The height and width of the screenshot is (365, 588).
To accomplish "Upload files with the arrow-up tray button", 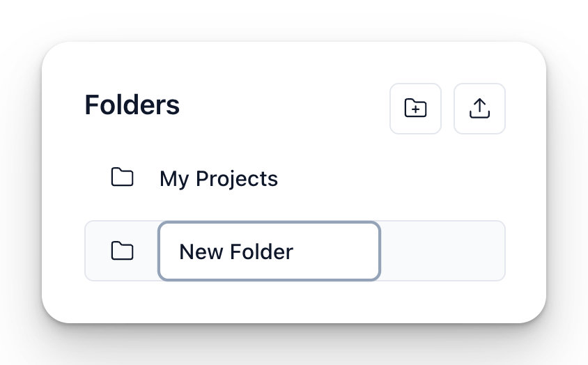I will [x=479, y=109].
